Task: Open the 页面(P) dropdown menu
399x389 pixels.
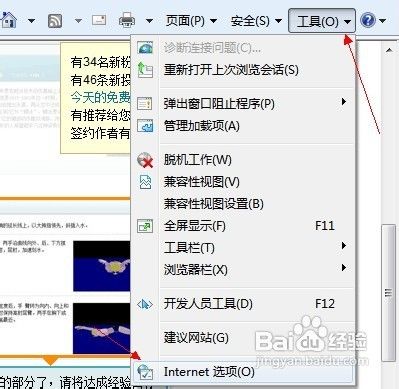Action: (x=191, y=21)
